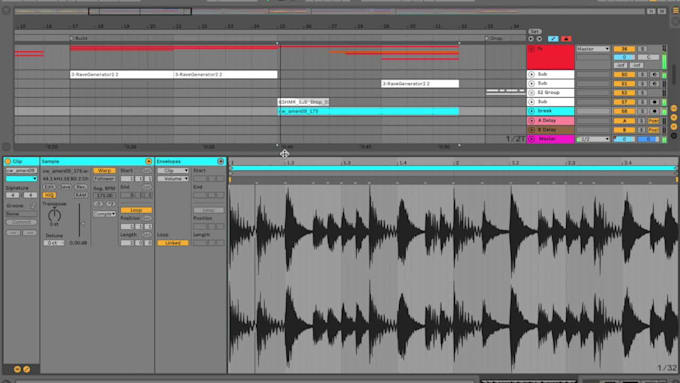The width and height of the screenshot is (680, 383).
Task: Toggle the clip Loop switch
Action: coord(136,210)
